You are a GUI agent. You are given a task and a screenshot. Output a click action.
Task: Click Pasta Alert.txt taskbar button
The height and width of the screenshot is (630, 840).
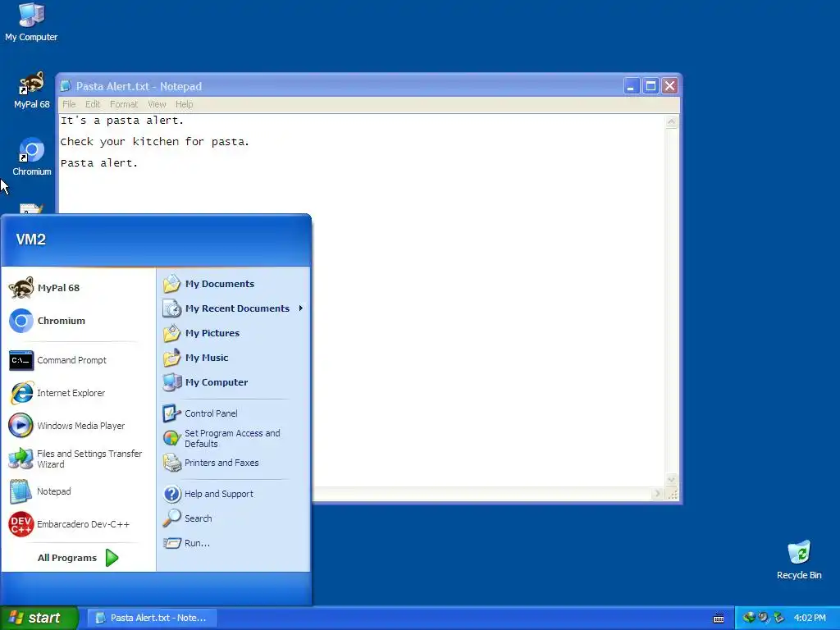click(x=152, y=618)
